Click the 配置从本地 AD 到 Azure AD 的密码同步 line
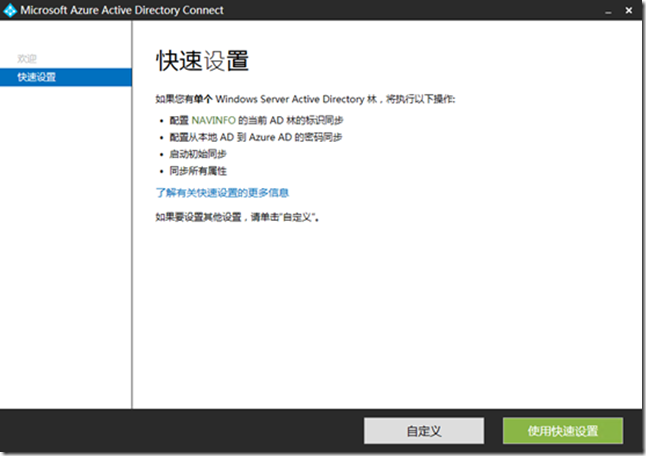 coord(256,137)
